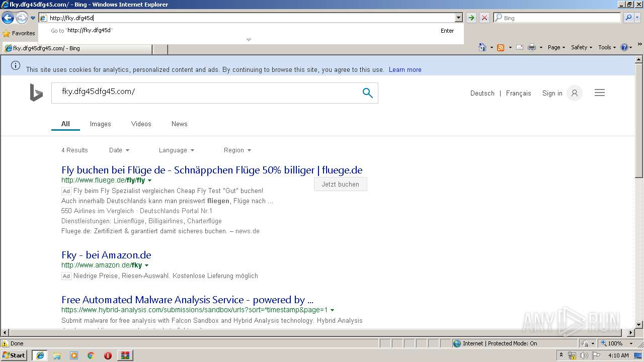
Task: Open the Learn more cookie link
Action: click(405, 69)
